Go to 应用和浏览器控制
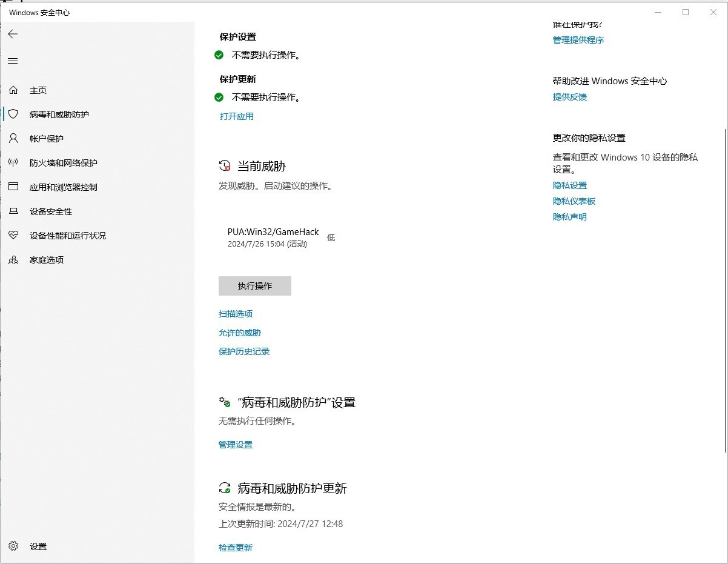728x564 pixels. point(64,187)
